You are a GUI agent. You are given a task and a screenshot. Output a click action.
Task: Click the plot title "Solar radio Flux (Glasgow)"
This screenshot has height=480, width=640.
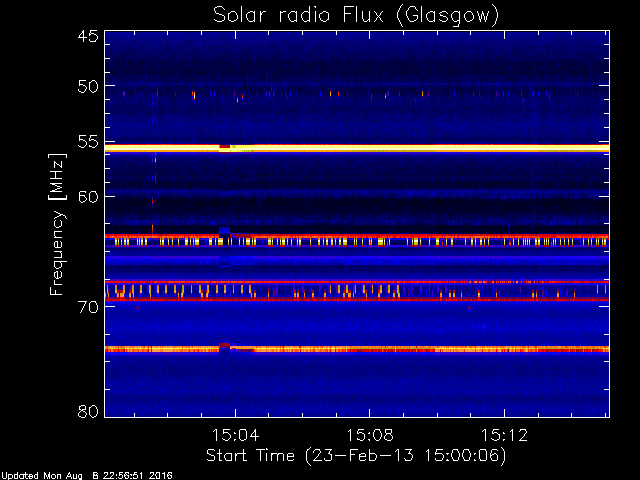[356, 16]
